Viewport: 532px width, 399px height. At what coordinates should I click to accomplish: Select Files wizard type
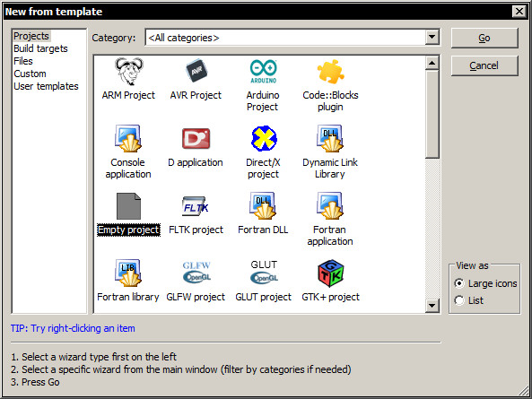[x=23, y=61]
